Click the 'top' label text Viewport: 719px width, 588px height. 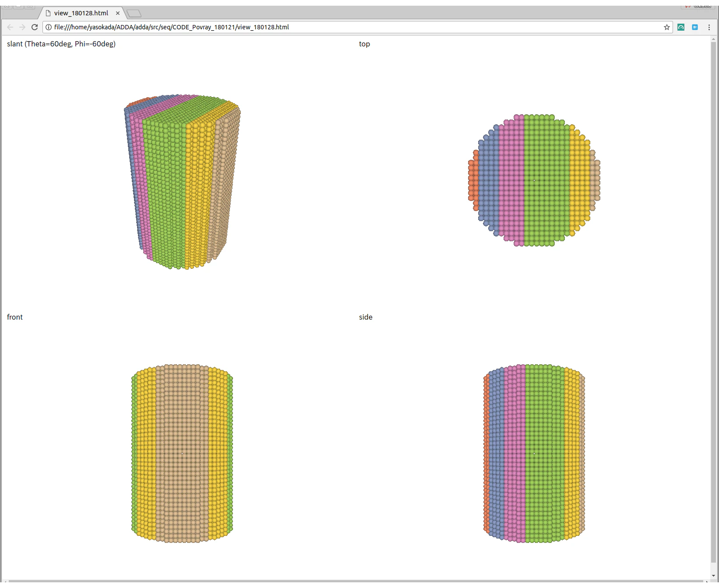[364, 44]
